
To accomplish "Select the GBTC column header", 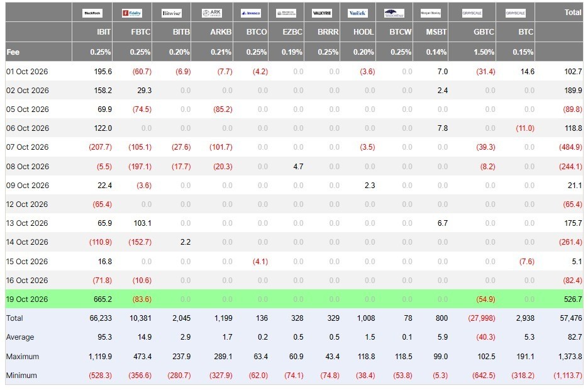I will pyautogui.click(x=484, y=32).
